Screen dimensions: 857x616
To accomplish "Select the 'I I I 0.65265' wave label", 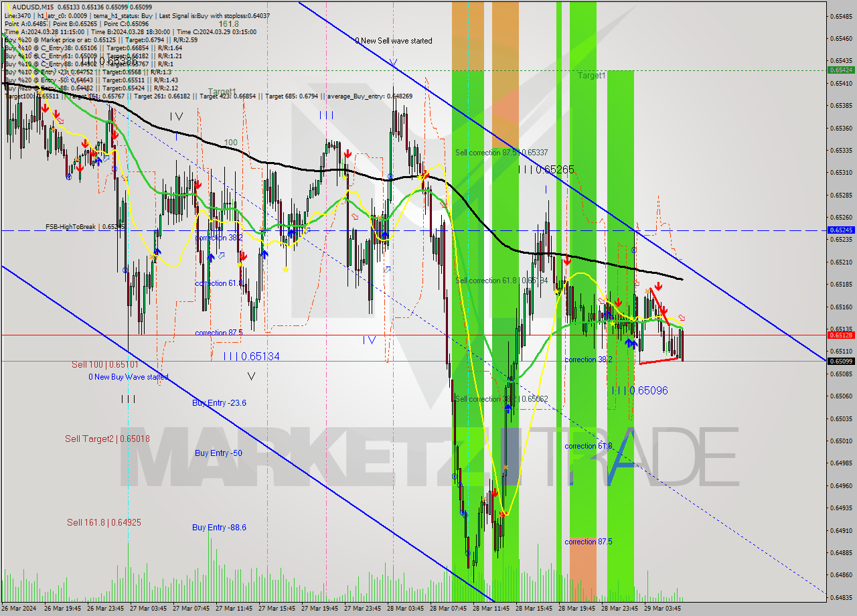I will [546, 170].
